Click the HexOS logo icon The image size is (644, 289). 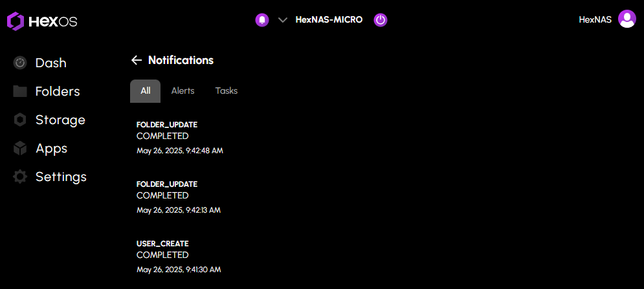[16, 21]
